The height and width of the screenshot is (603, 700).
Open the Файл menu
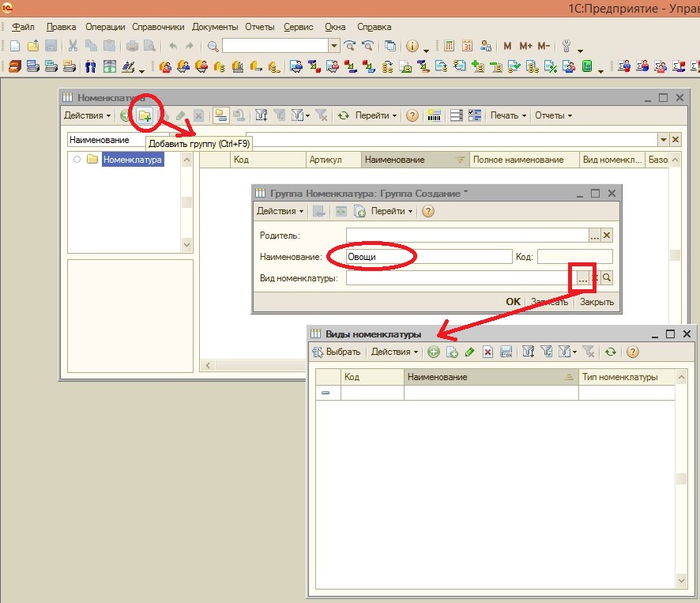tap(23, 27)
